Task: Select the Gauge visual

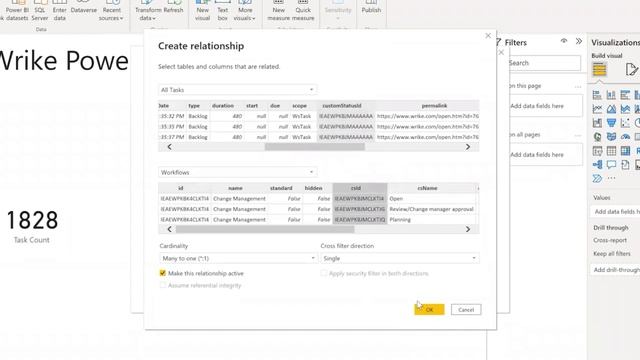Action: click(625, 137)
